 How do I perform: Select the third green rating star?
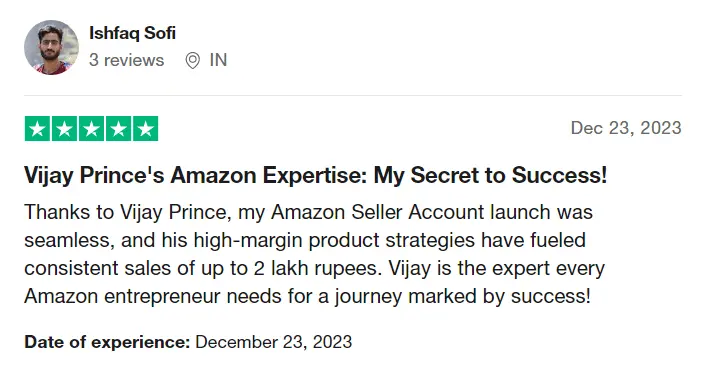91,129
